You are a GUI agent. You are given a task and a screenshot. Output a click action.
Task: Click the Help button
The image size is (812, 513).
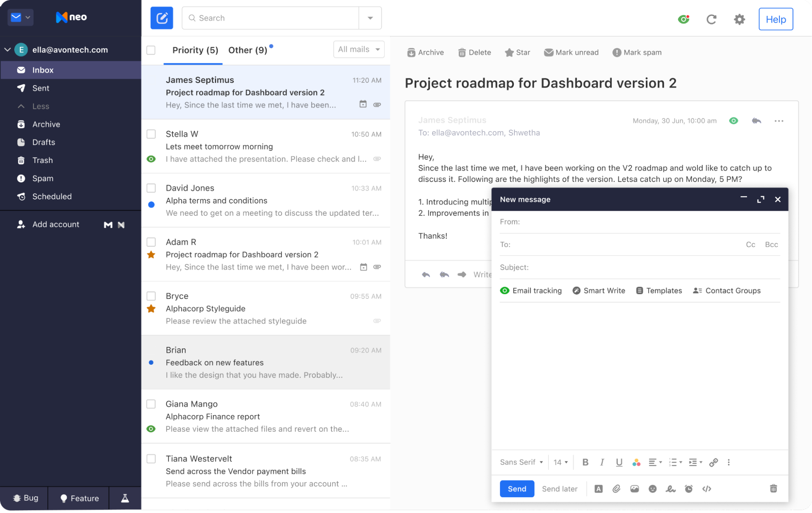(x=775, y=19)
